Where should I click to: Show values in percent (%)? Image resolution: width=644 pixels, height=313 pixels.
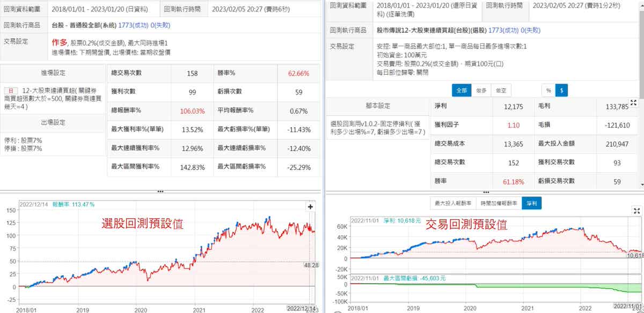[548, 91]
